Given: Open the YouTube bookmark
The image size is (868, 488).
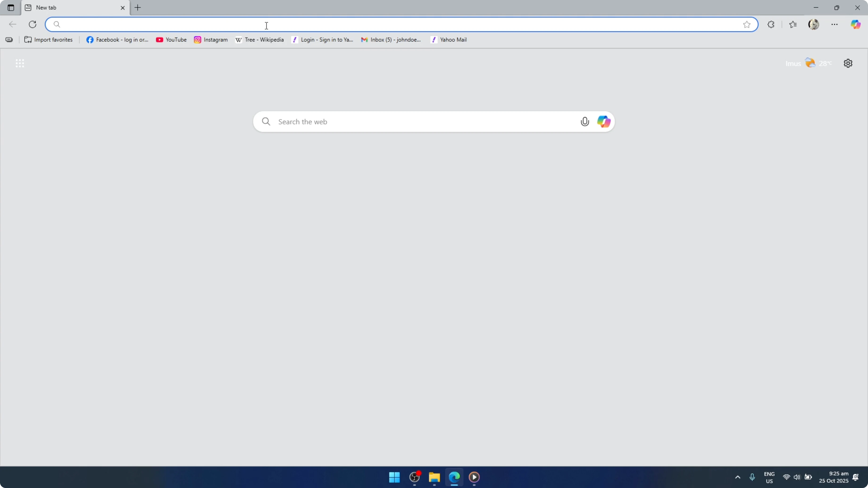Looking at the screenshot, I should coord(171,40).
